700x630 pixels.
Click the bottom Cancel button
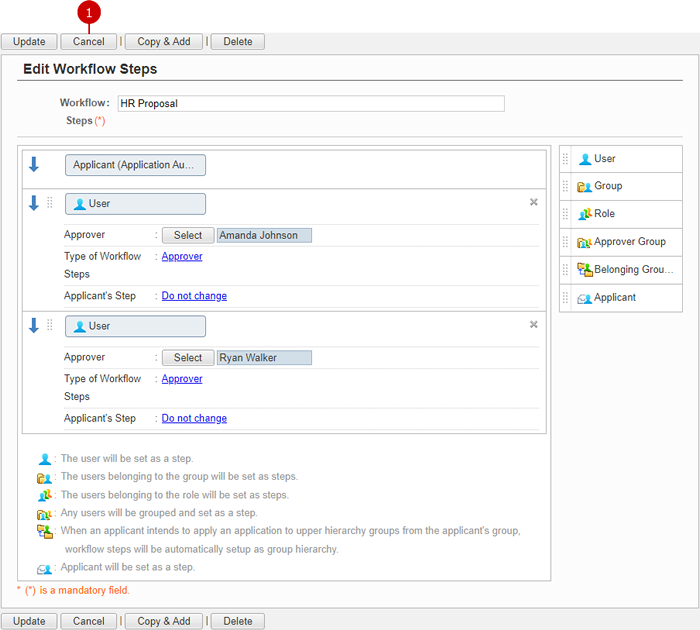click(x=88, y=621)
